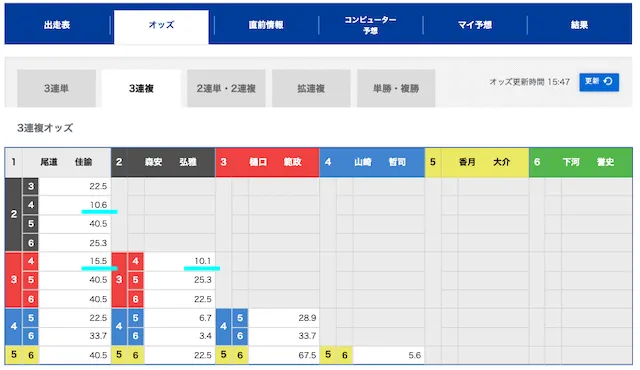Select 1-2-3 combination odds 22.5
The image size is (640, 370).
pyautogui.click(x=75, y=186)
